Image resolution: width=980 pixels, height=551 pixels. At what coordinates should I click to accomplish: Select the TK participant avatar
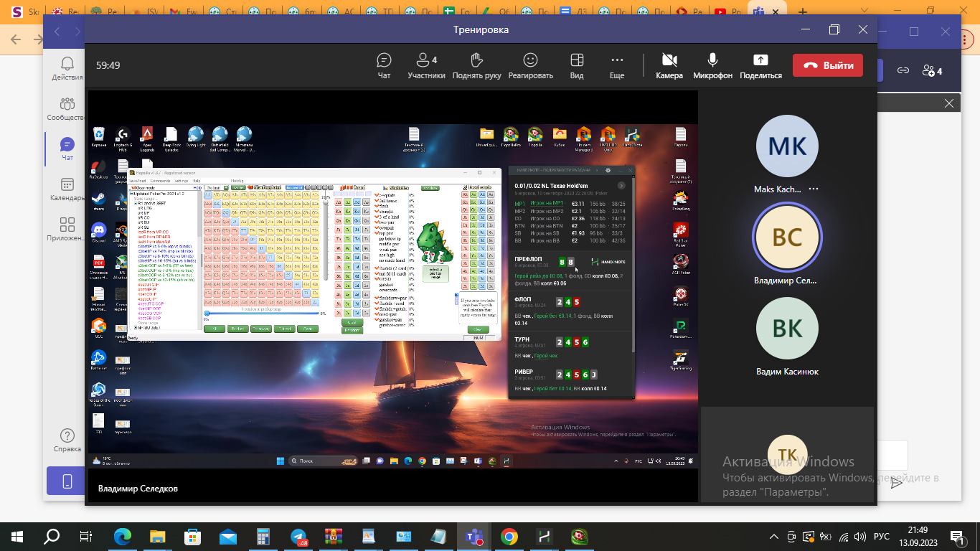(787, 453)
